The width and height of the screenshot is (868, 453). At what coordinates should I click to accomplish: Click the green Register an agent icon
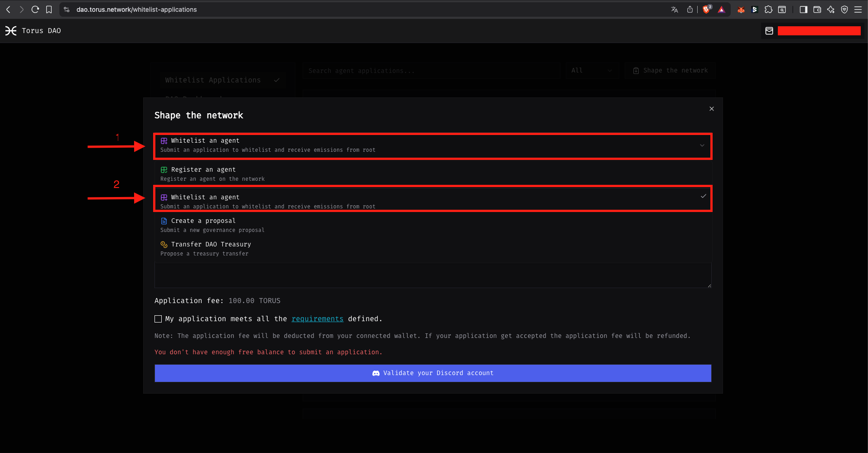[x=164, y=169]
